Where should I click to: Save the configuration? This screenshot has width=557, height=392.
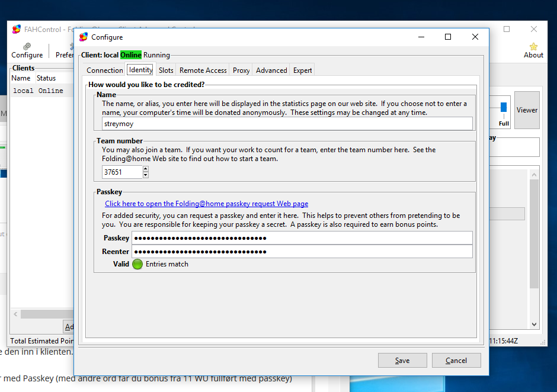click(402, 361)
